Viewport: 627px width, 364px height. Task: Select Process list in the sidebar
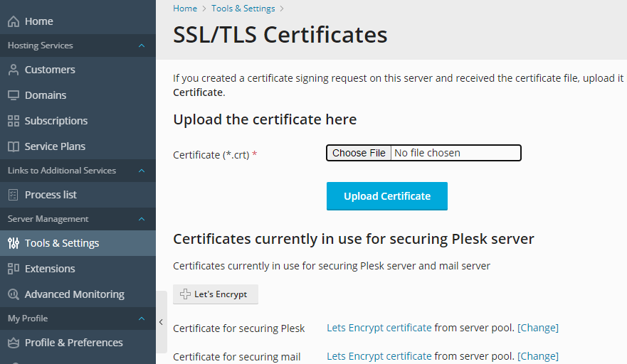point(78,195)
